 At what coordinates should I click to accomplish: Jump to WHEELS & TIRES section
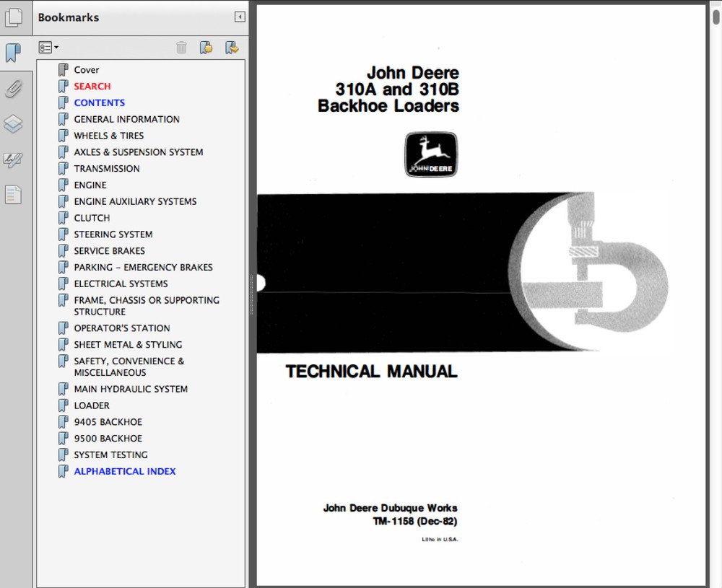109,136
